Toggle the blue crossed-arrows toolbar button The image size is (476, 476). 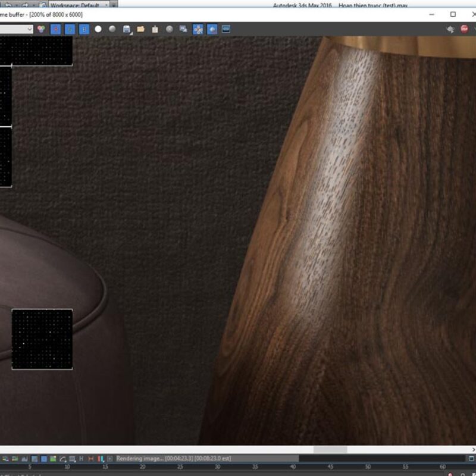[x=198, y=29]
